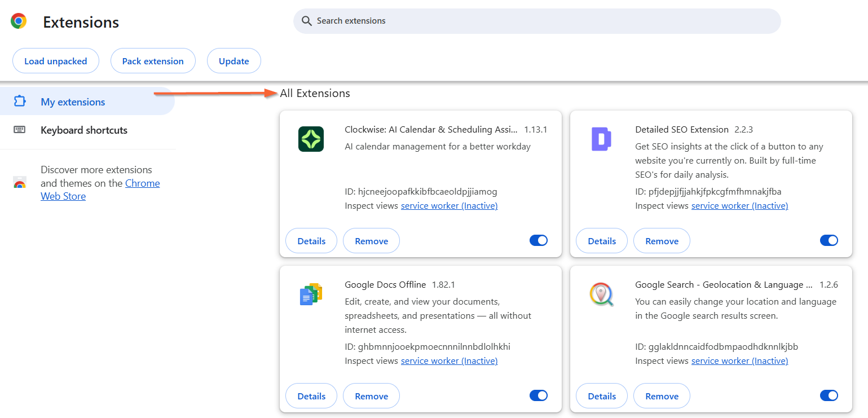Viewport: 868px width, 418px height.
Task: Click the All Extensions heading
Action: click(315, 93)
